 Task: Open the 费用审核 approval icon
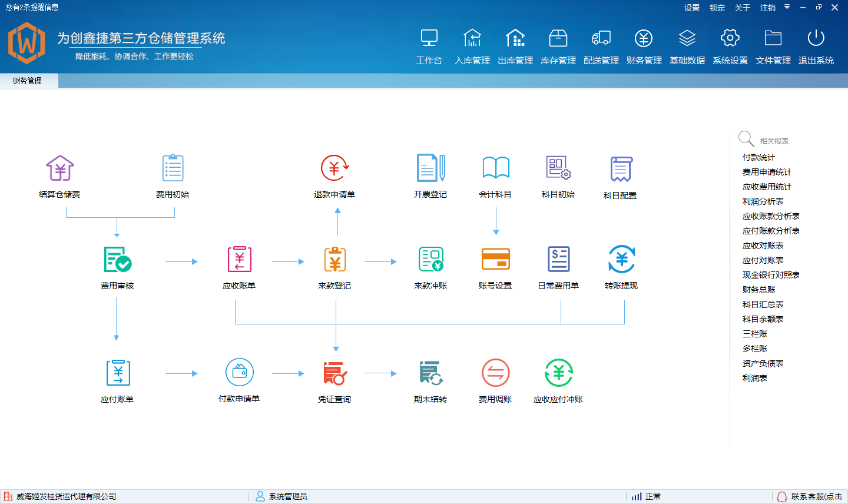117,259
